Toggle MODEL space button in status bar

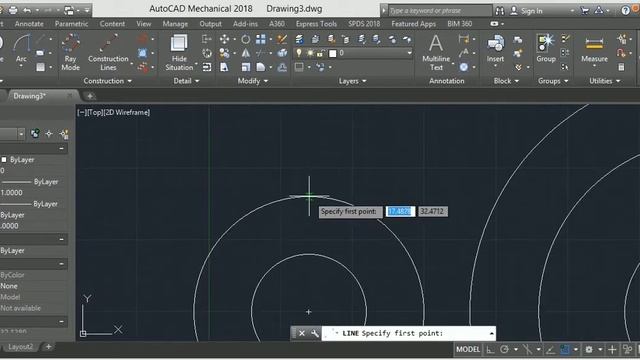click(468, 349)
